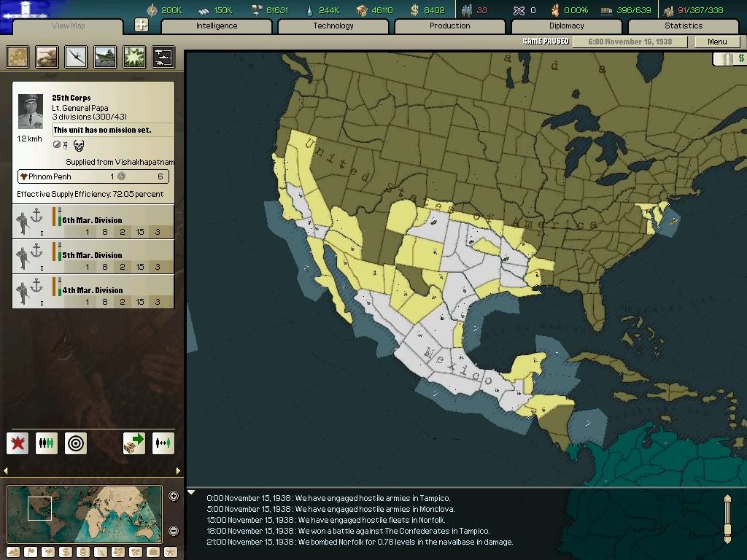
Task: Click the bullseye target button
Action: tap(76, 443)
